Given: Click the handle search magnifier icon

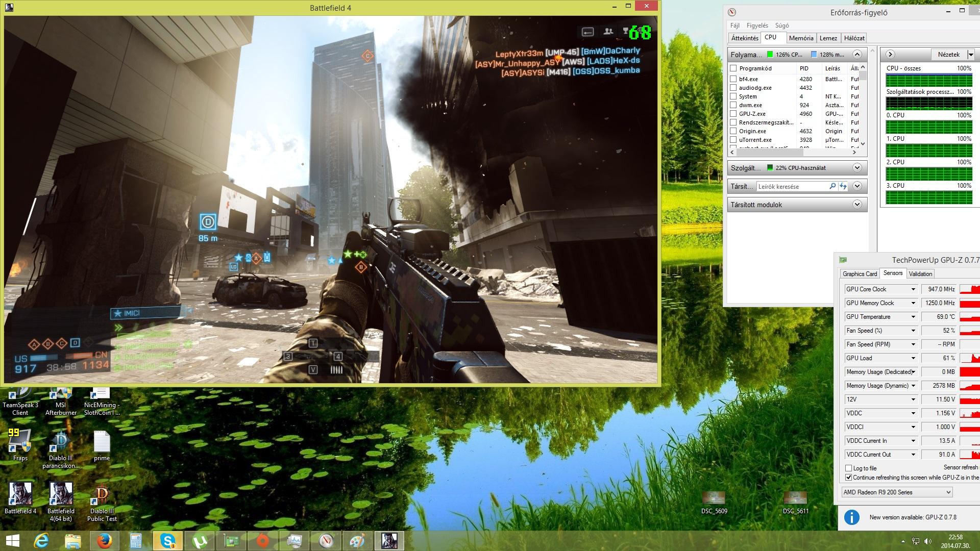Looking at the screenshot, I should [x=832, y=186].
